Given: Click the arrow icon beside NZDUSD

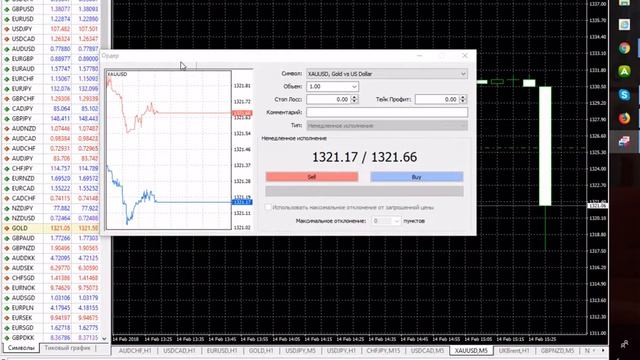Looking at the screenshot, I should (7, 218).
